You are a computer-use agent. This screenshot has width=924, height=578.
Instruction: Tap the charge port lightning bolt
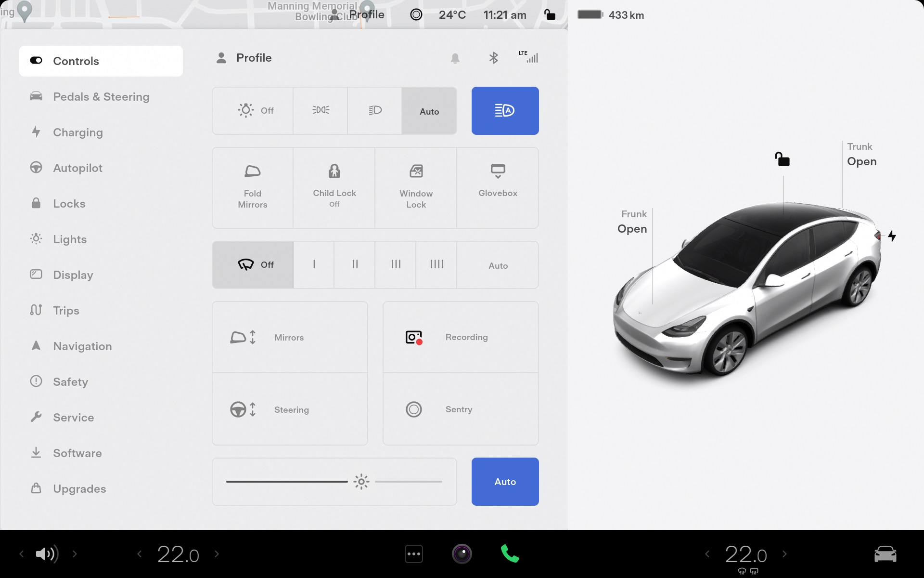point(892,236)
